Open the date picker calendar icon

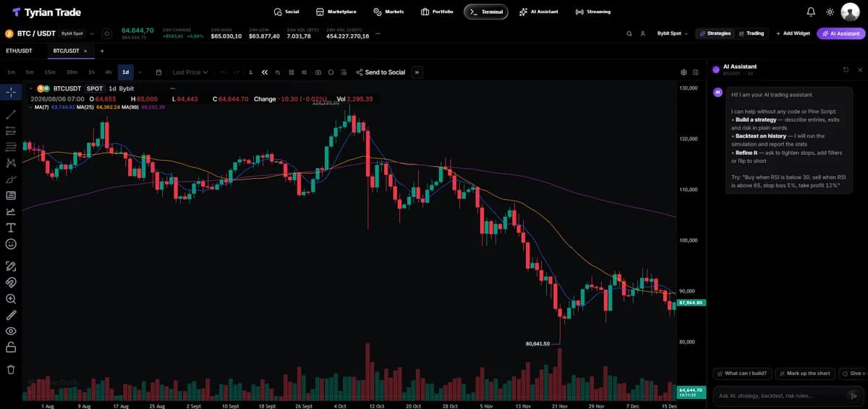[158, 72]
